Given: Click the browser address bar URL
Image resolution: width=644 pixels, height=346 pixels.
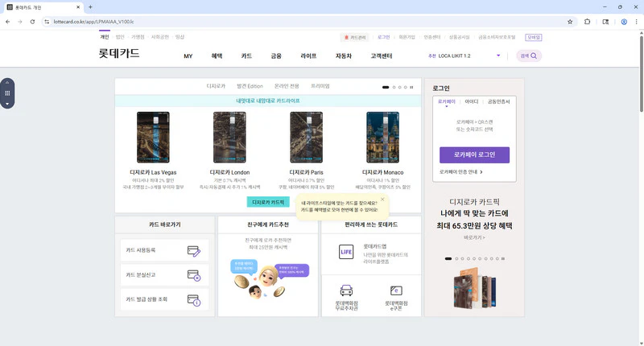Looking at the screenshot, I should point(93,22).
